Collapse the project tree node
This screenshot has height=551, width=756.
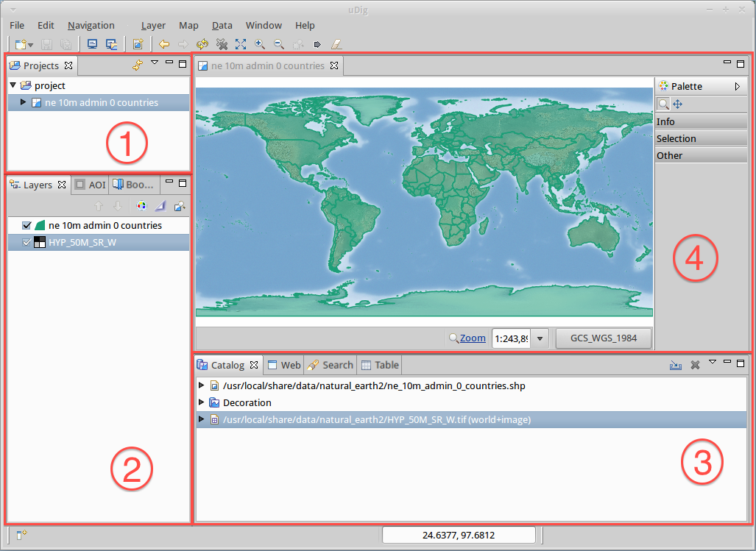point(13,85)
